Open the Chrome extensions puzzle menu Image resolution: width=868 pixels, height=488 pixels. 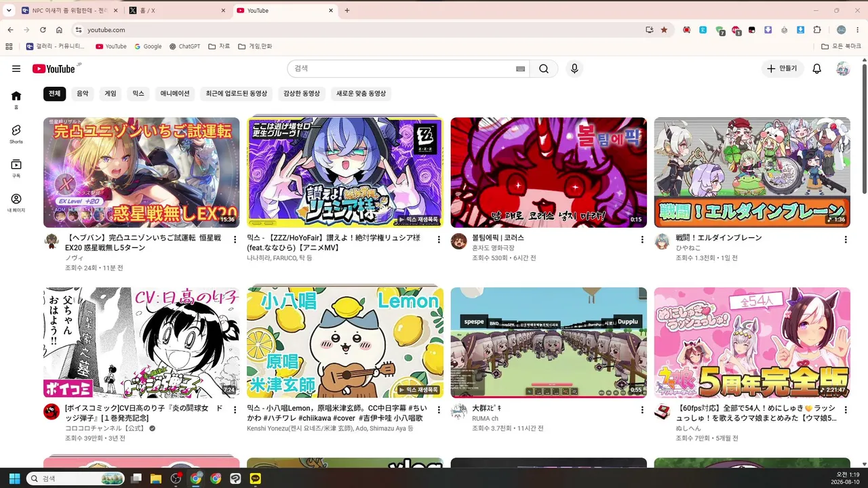[x=817, y=30]
